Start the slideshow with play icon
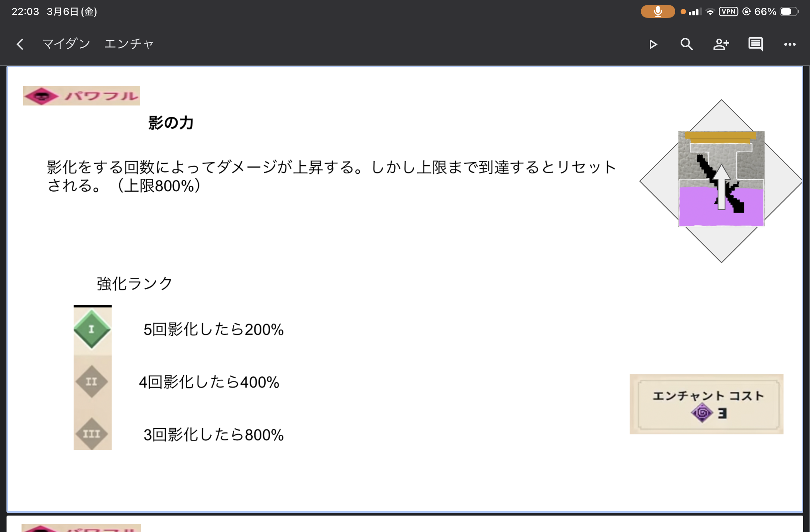 point(653,44)
